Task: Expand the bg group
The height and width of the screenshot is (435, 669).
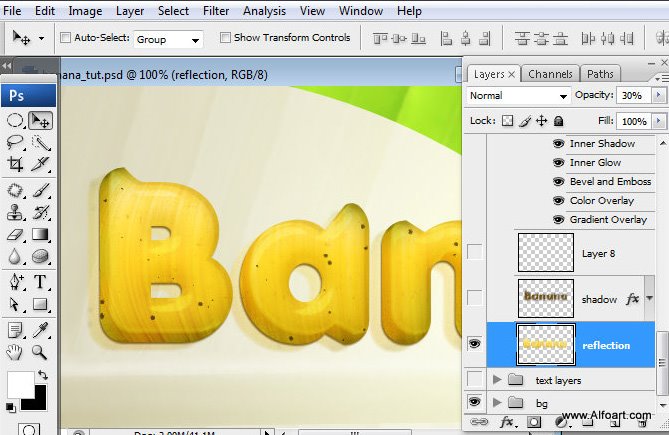Action: (497, 402)
